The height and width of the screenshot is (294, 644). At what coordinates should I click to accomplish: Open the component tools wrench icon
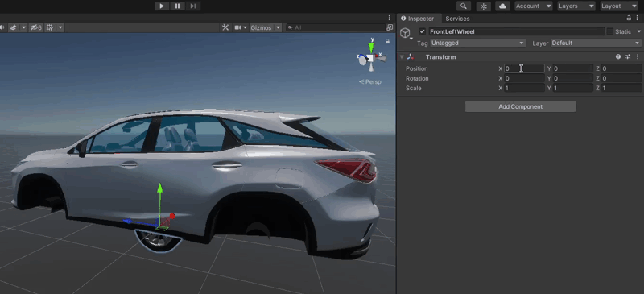coord(225,27)
